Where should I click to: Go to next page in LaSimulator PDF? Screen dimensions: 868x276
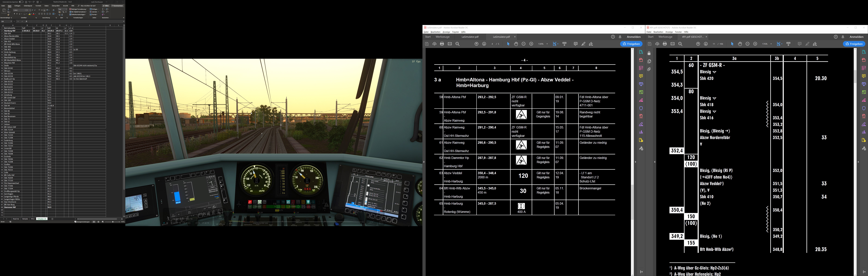[x=484, y=44]
